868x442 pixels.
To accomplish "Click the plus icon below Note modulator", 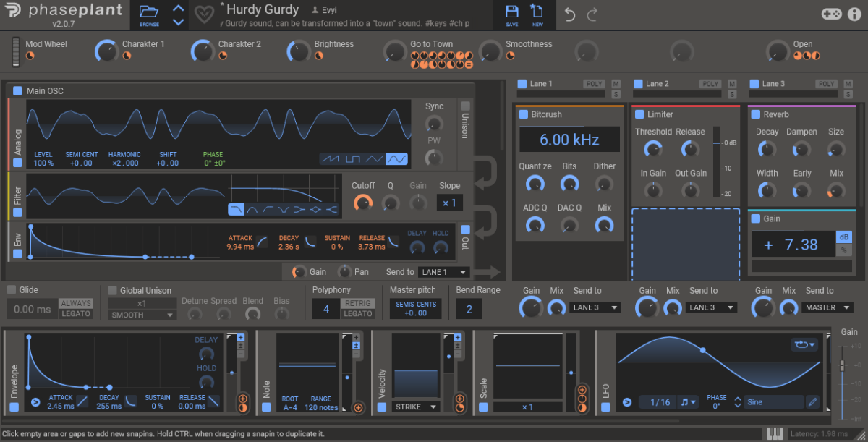I will click(x=358, y=407).
